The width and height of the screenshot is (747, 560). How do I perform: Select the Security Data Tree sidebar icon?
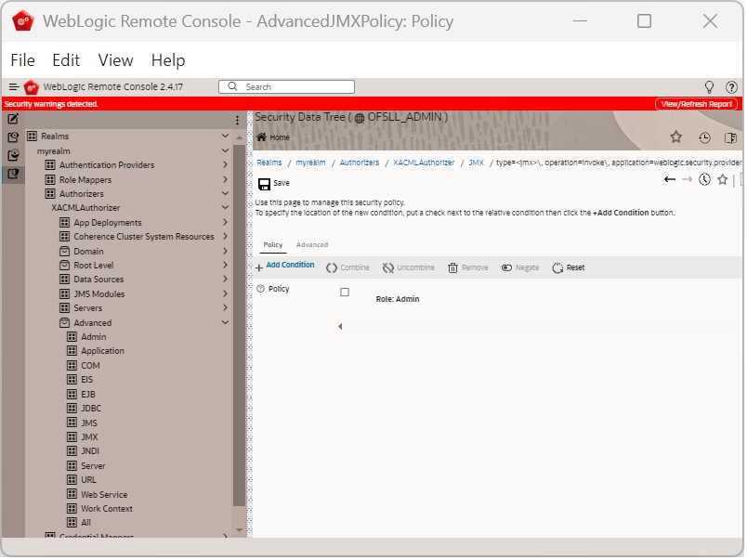click(x=13, y=174)
